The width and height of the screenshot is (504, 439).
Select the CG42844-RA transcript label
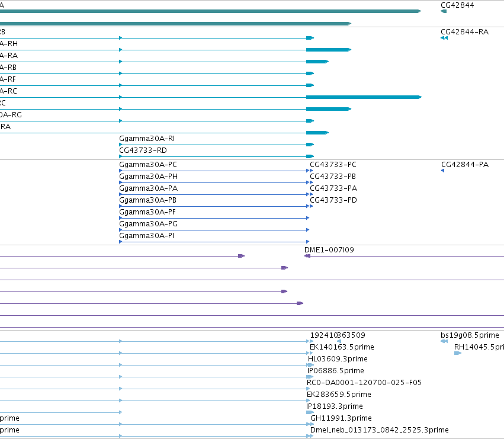464,32
